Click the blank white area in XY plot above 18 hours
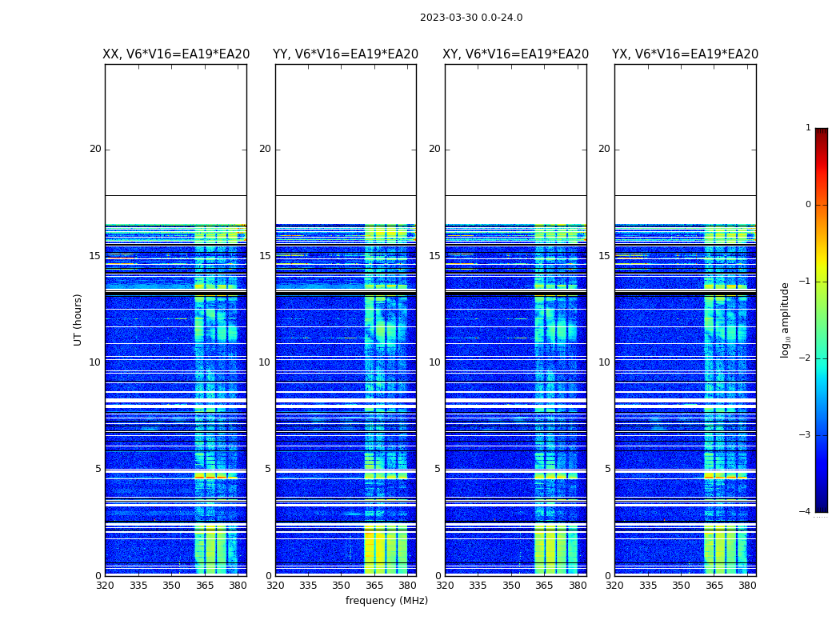 [x=515, y=130]
